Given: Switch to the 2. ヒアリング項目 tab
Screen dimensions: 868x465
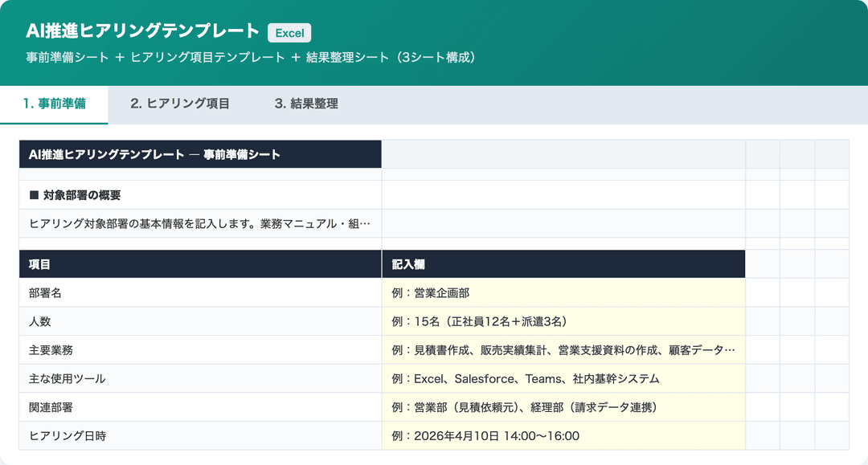Looking at the screenshot, I should coord(178,103).
